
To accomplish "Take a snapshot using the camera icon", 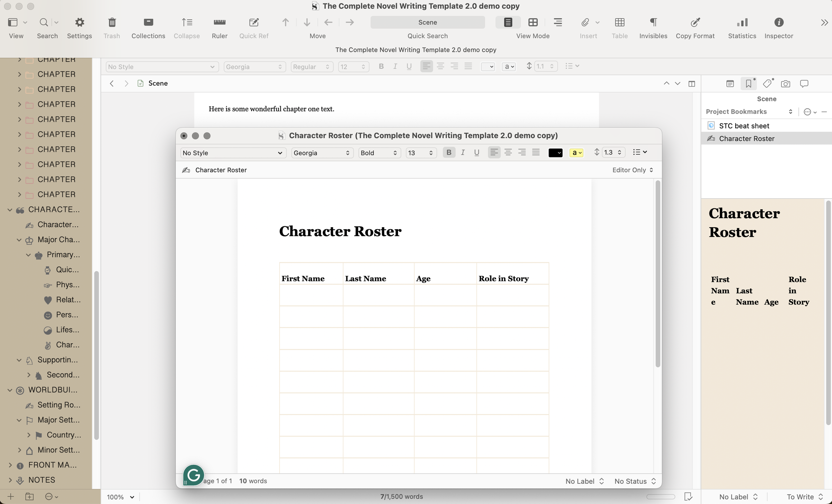I will (786, 84).
